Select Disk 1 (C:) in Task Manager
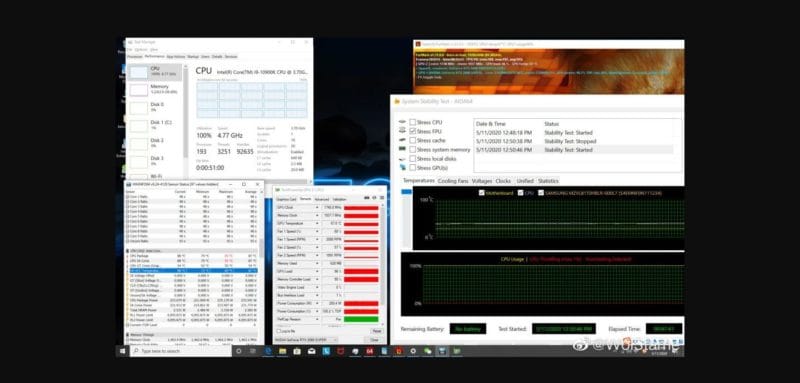This screenshot has height=383, width=800. (x=155, y=125)
